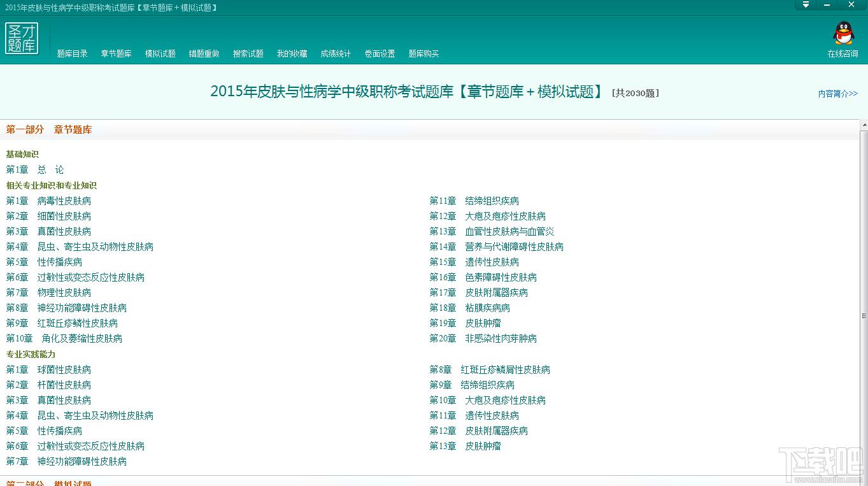Screen dimensions: 868x486
Task: Open 第14章 营养与代谢障碍性皮肤病
Action: click(497, 247)
